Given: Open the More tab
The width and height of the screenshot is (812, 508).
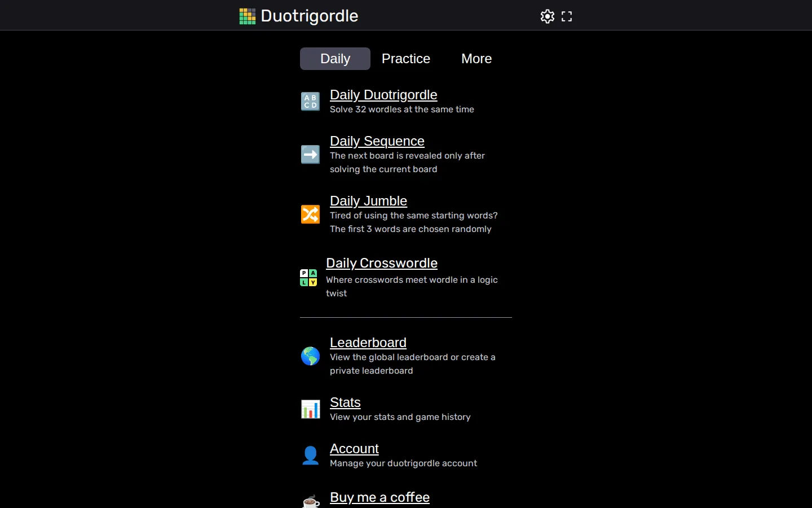Looking at the screenshot, I should [x=476, y=59].
